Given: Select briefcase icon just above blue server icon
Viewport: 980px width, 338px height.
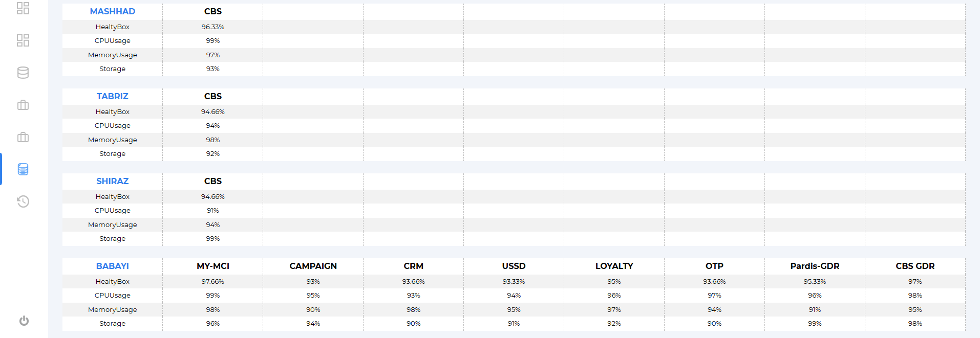Looking at the screenshot, I should point(23,137).
